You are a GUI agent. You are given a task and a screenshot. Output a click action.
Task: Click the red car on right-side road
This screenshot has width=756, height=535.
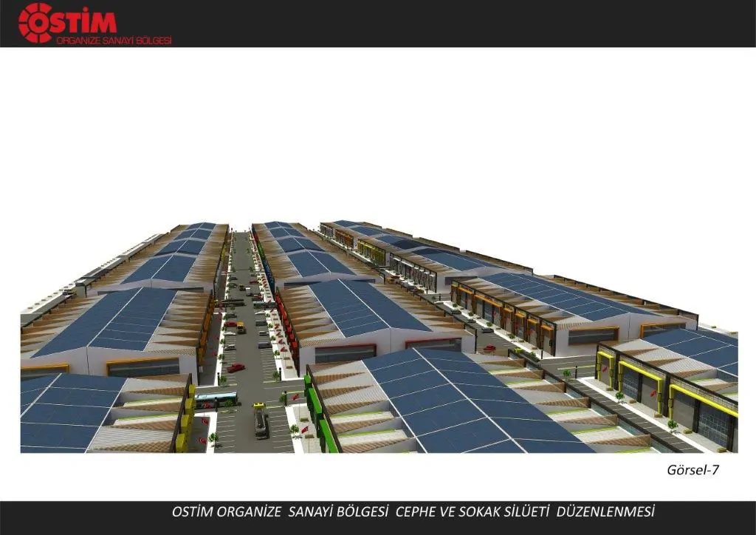(x=489, y=347)
